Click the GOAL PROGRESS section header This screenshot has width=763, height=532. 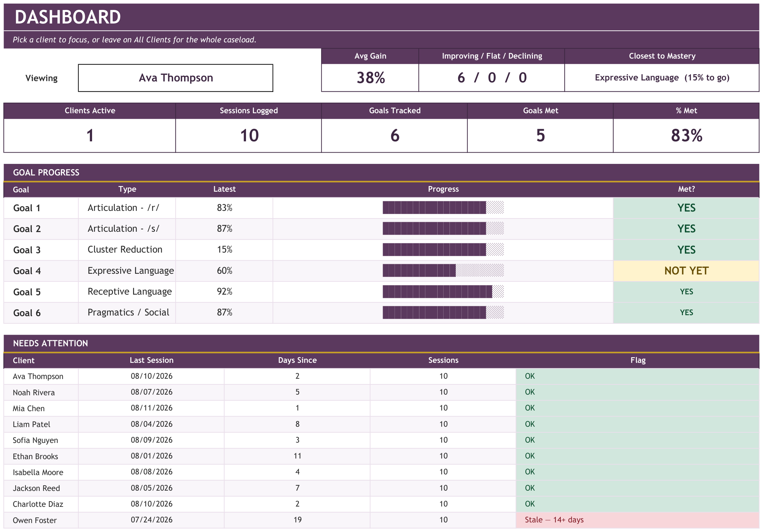381,172
